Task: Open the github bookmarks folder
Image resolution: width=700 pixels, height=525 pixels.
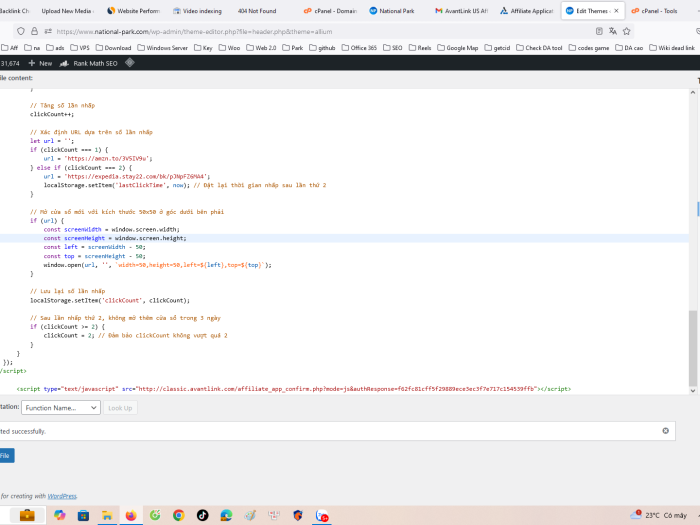Action: pyautogui.click(x=322, y=48)
